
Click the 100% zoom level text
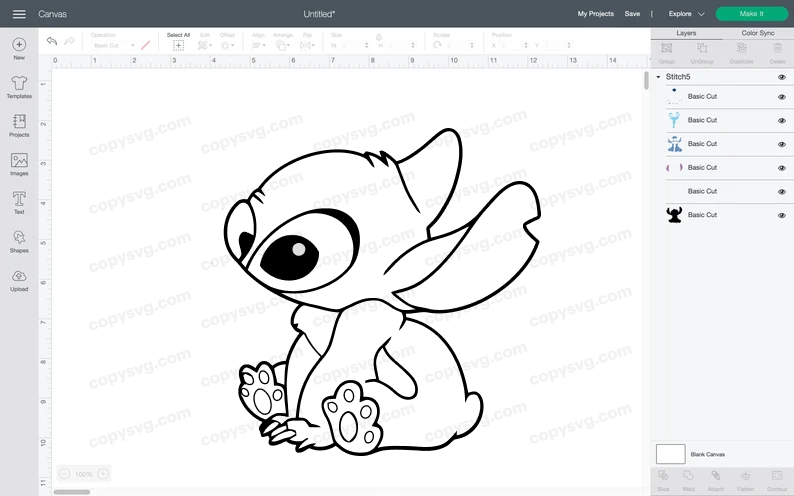84,474
